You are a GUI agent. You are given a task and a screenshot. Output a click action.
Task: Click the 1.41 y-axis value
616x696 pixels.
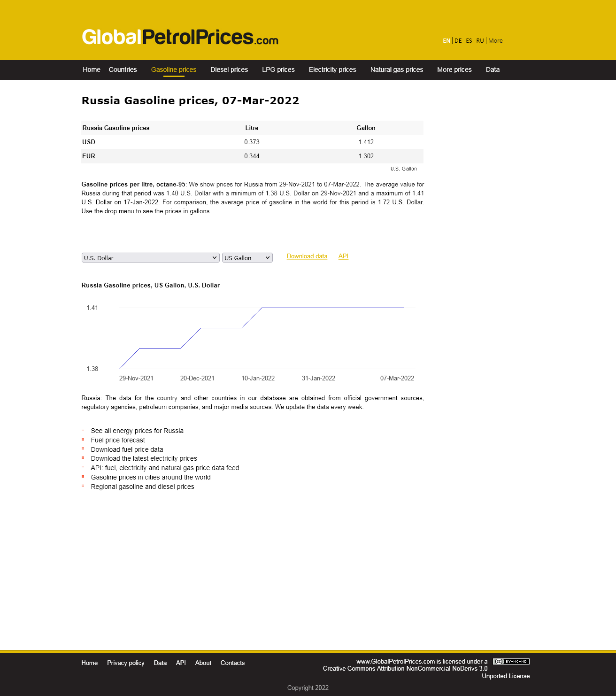[92, 308]
